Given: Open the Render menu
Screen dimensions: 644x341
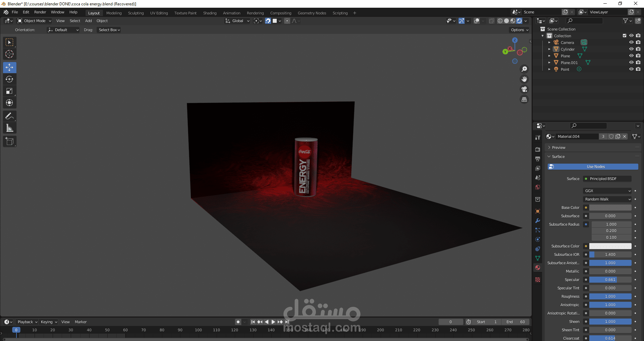Looking at the screenshot, I should point(40,12).
